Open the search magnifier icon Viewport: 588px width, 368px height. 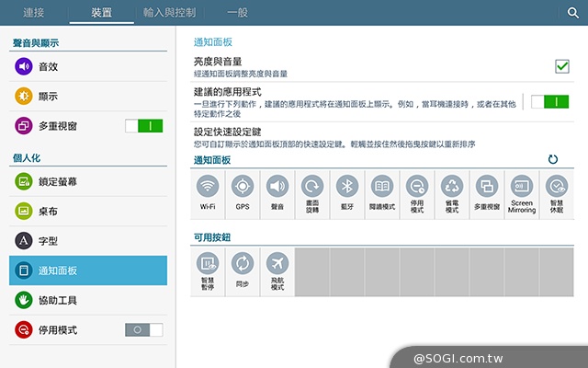572,13
